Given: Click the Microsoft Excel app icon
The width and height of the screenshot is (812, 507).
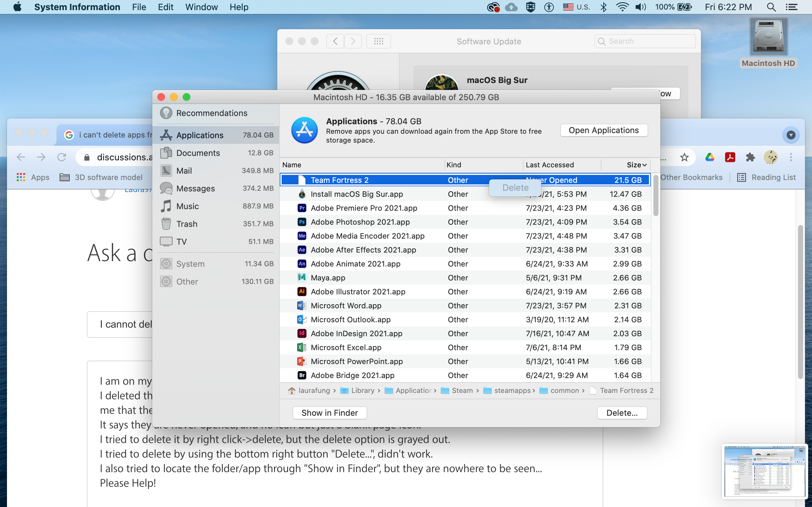Looking at the screenshot, I should coord(302,347).
